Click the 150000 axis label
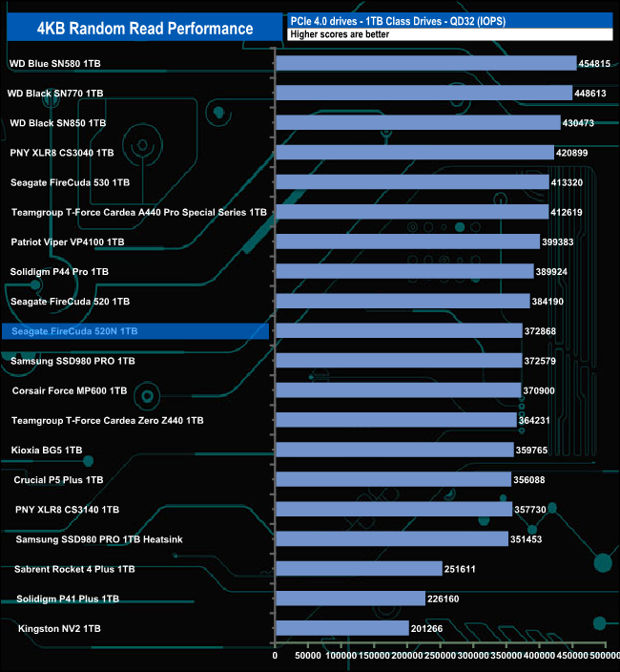The width and height of the screenshot is (620, 672). (x=374, y=655)
